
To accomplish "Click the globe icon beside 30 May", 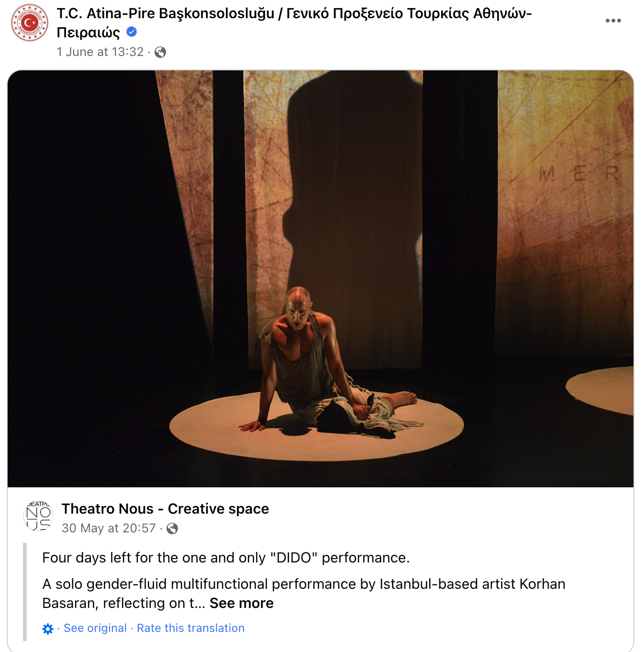I will (x=172, y=528).
